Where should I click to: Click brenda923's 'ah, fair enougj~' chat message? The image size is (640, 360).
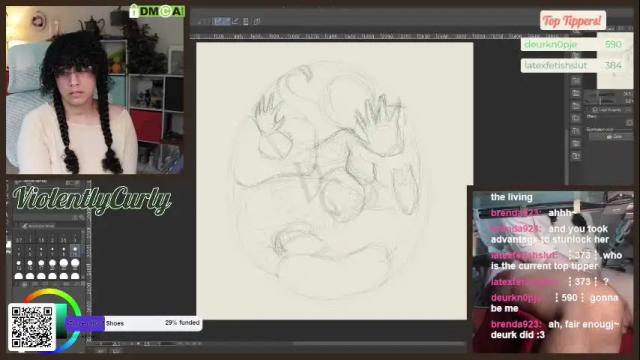click(x=555, y=329)
